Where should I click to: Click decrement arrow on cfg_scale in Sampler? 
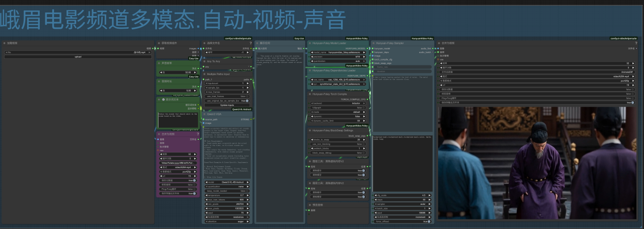point(376,195)
